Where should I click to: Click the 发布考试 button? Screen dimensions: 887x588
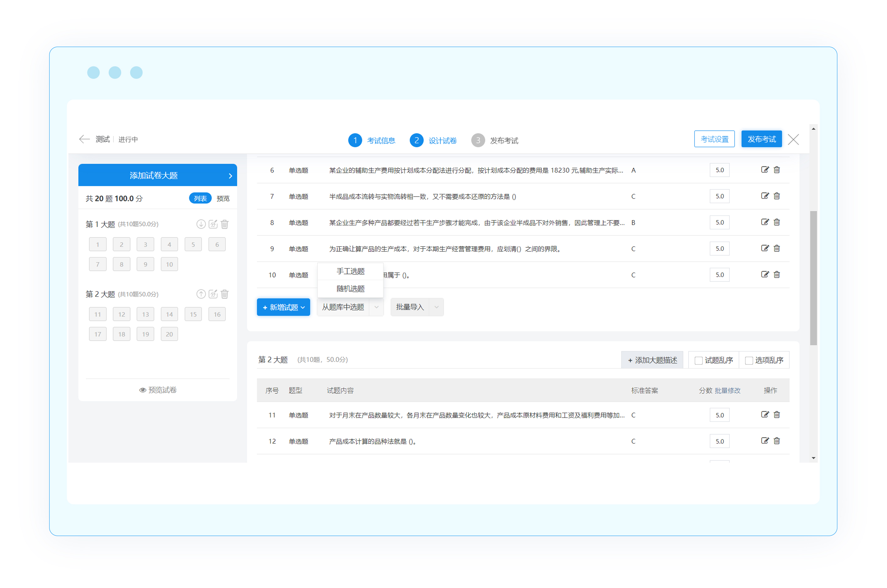761,139
